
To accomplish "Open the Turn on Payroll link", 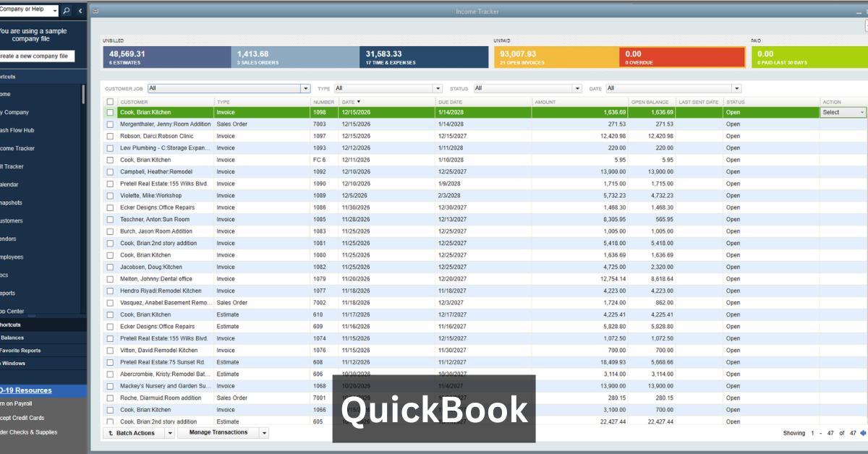I will coord(17,404).
